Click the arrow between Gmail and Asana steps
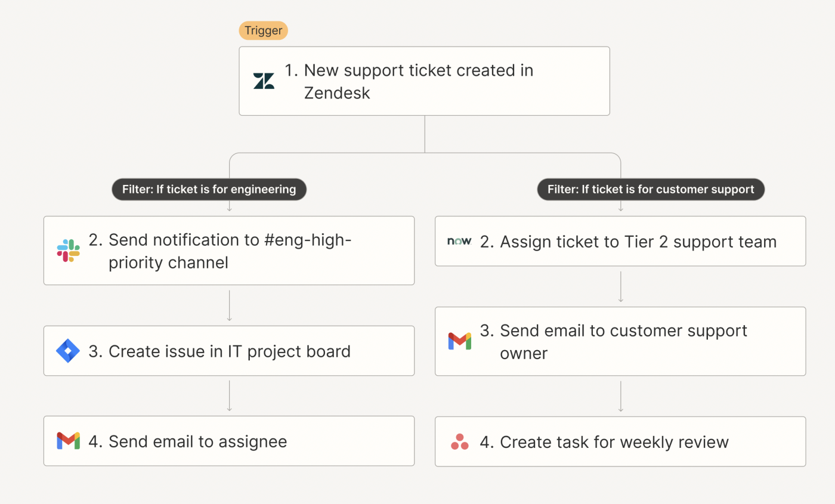 click(x=621, y=396)
